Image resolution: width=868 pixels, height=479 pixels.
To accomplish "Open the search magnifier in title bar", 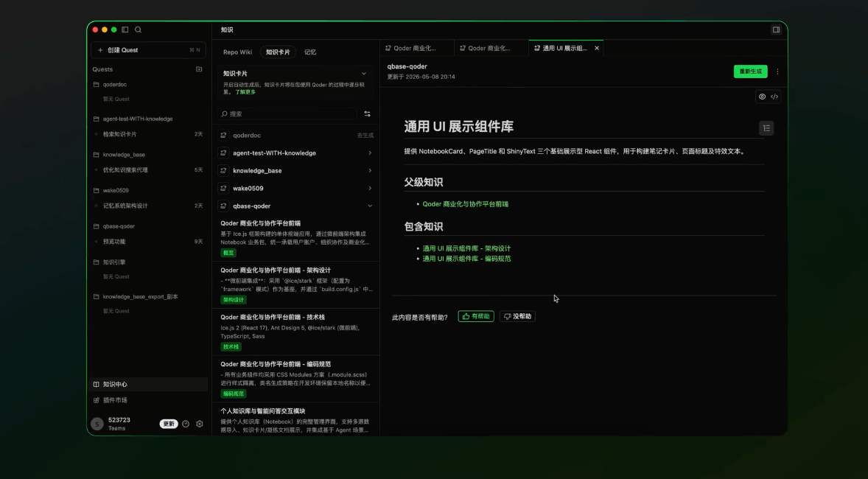I will (139, 30).
